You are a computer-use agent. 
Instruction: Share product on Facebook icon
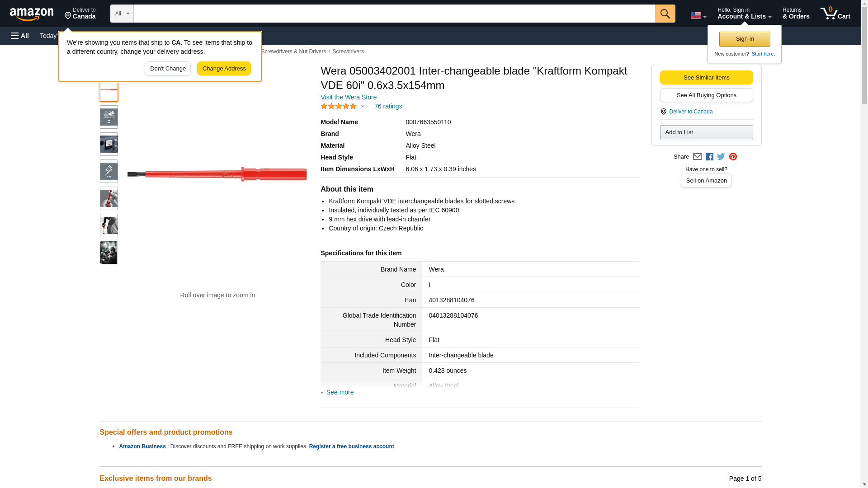(x=709, y=157)
